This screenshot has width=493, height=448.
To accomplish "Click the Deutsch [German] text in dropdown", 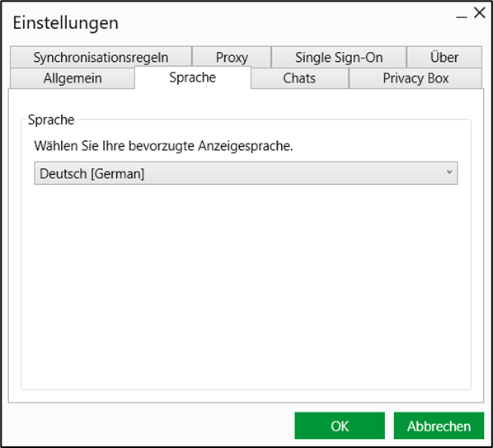I will pos(92,173).
